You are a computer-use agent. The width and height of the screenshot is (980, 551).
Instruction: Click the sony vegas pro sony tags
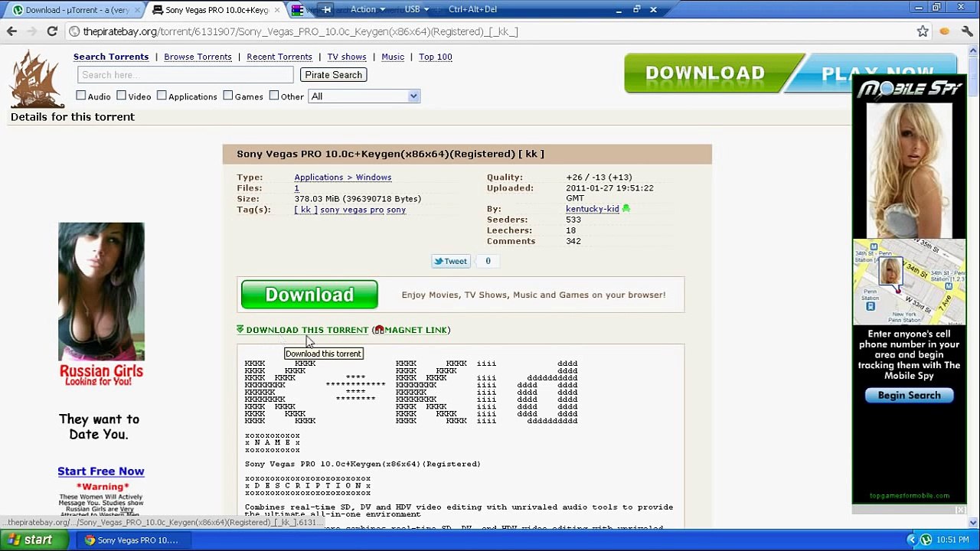point(363,210)
